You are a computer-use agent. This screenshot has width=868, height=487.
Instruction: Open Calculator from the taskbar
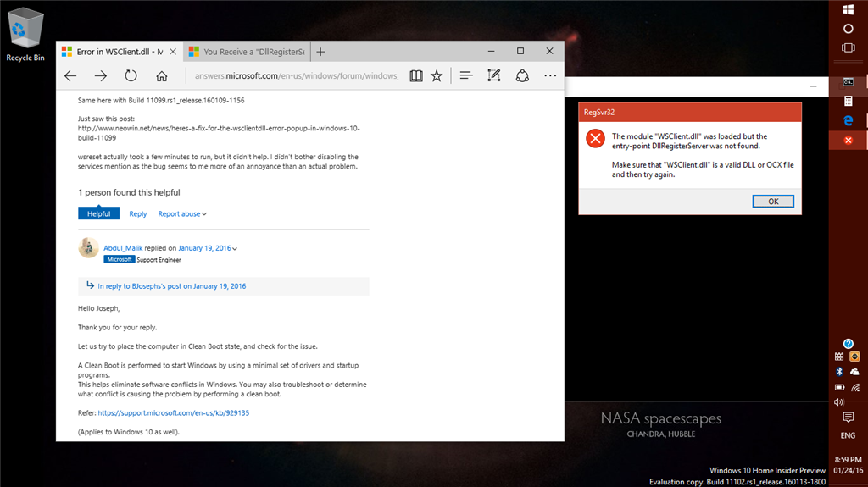848,101
